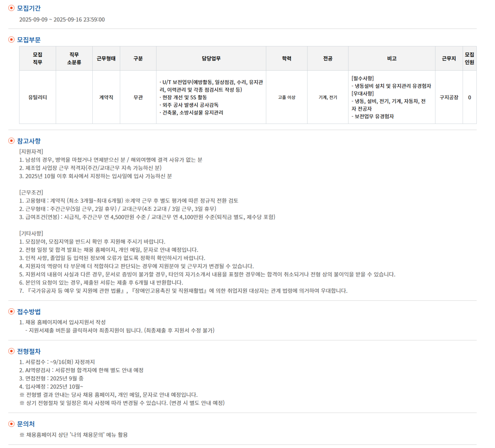
Task: Click the 급여조건(연봉) line
Action: click(147, 217)
